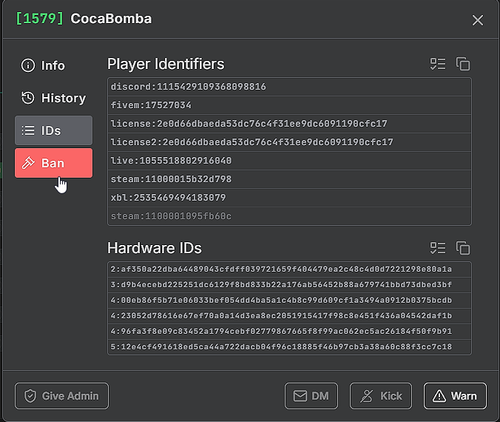This screenshot has width=500, height=422.
Task: Select the discord identifier row
Action: point(289,87)
